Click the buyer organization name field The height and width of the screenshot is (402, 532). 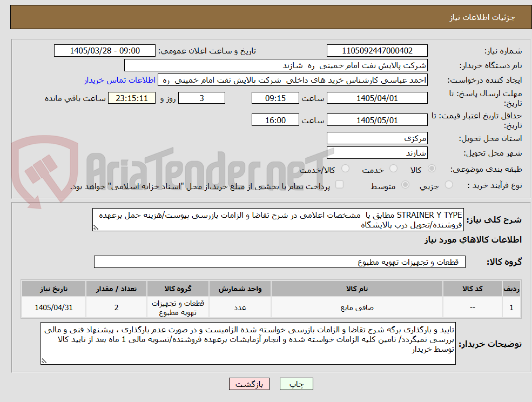[x=276, y=65]
